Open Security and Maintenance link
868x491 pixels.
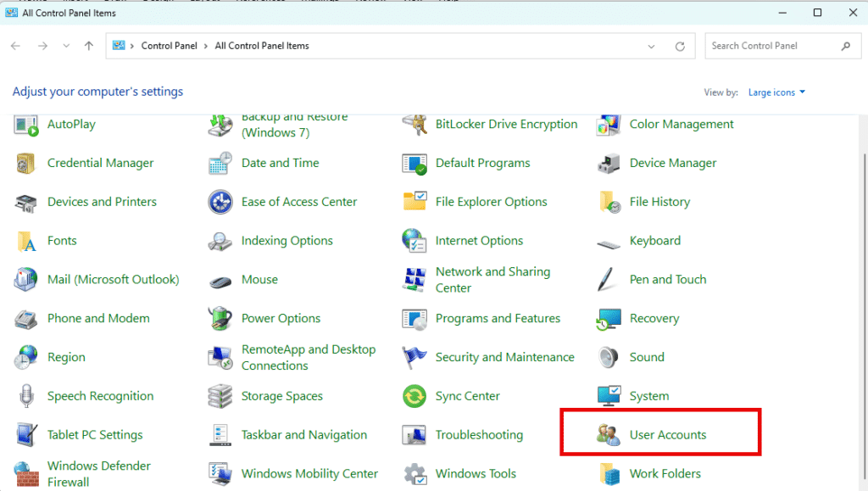tap(505, 358)
